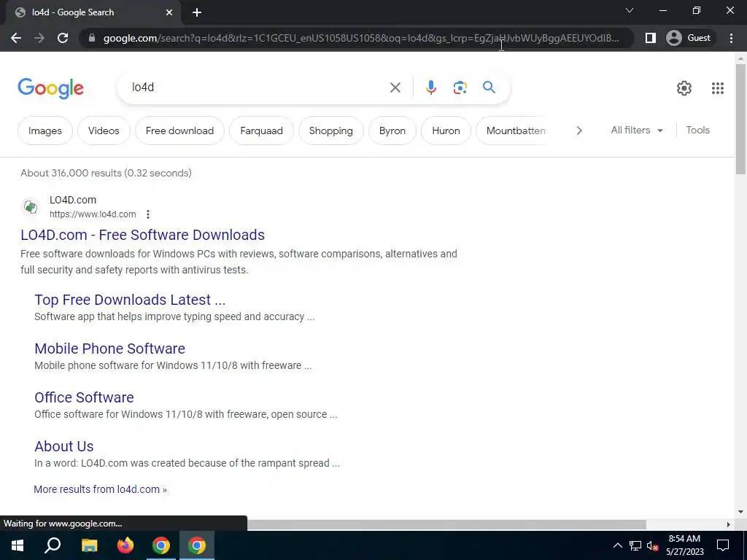The image size is (747, 560).
Task: Open Chrome's three-dot menu
Action: (731, 38)
